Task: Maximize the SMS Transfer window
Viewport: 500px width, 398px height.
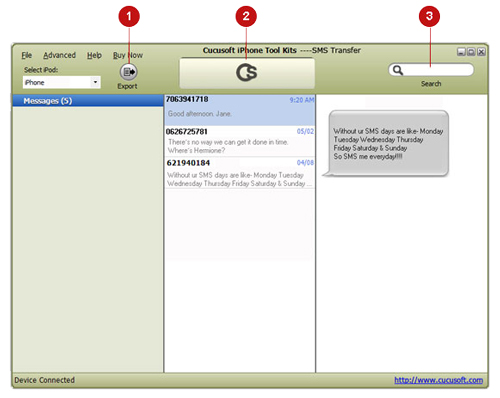Action: coord(471,52)
